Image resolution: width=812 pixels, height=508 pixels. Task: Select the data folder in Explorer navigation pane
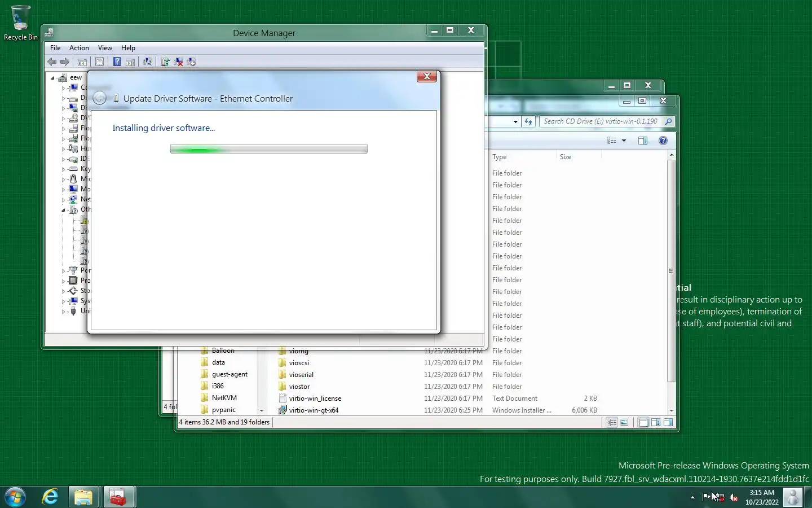(x=213, y=362)
